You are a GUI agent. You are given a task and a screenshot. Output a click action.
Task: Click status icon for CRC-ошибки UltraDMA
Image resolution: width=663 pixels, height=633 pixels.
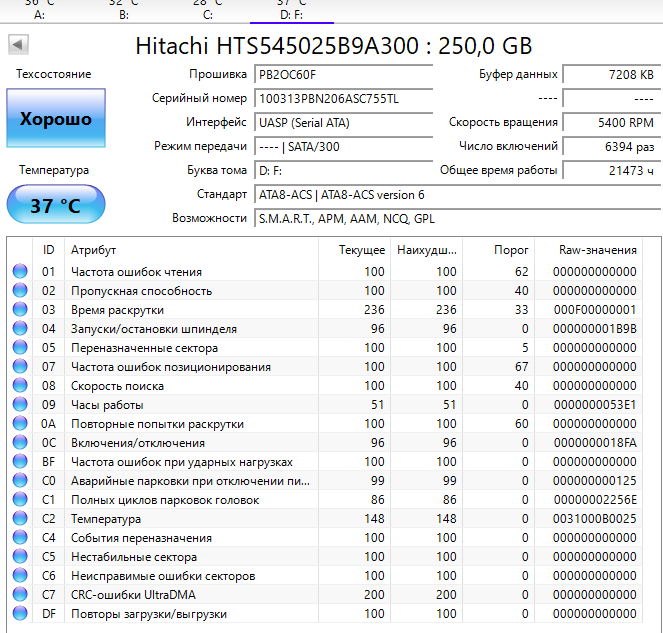pos(20,595)
